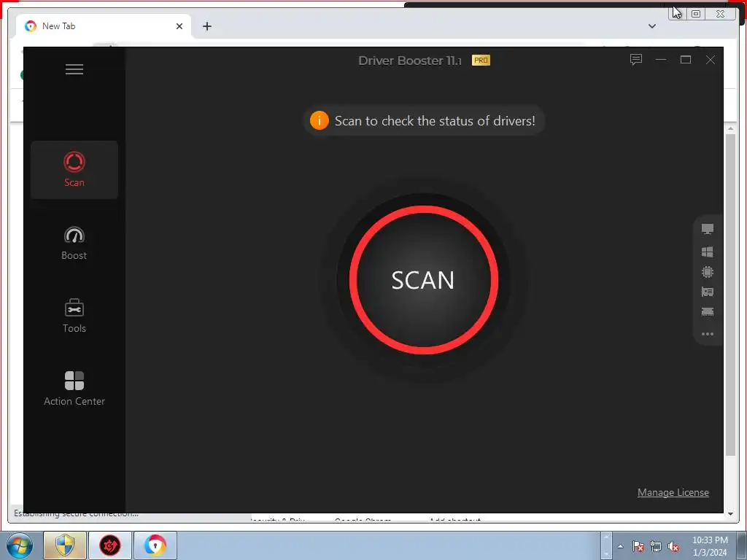Open the clock showing 10:33 PM

(x=710, y=546)
